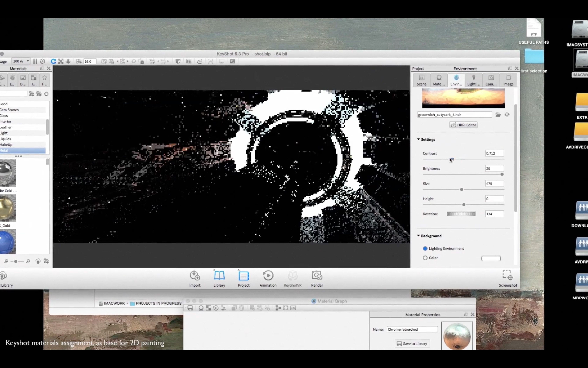The width and height of the screenshot is (588, 368).
Task: Select Lighting Environment background option
Action: (x=425, y=248)
